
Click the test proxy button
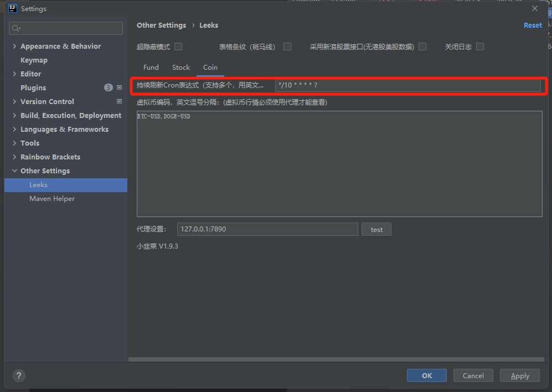[x=376, y=229]
